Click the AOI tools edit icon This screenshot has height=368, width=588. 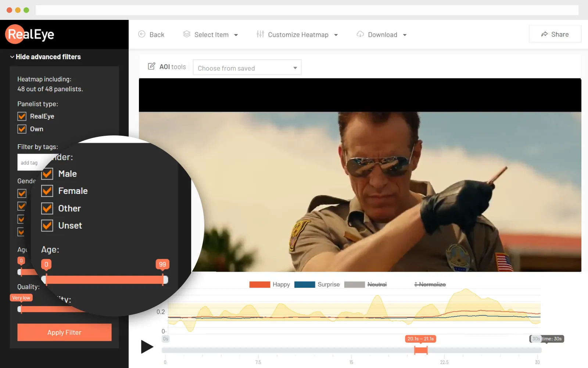151,66
